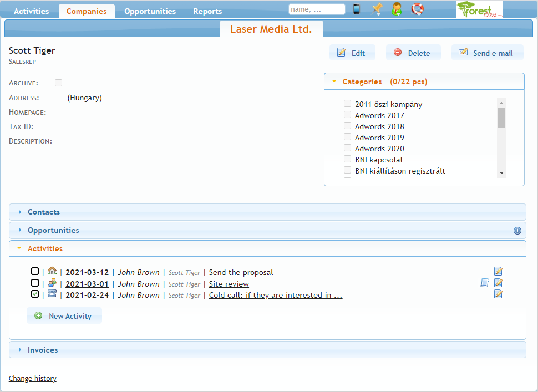Expand the Contacts section
Viewport: 538px width, 392px height.
[x=44, y=212]
